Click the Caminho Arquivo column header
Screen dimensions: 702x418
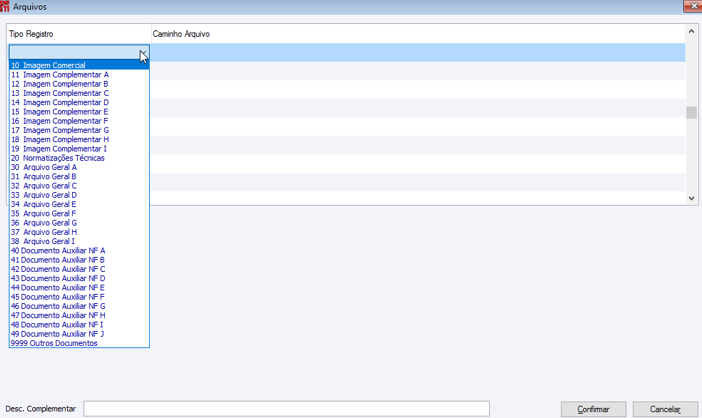(x=418, y=34)
